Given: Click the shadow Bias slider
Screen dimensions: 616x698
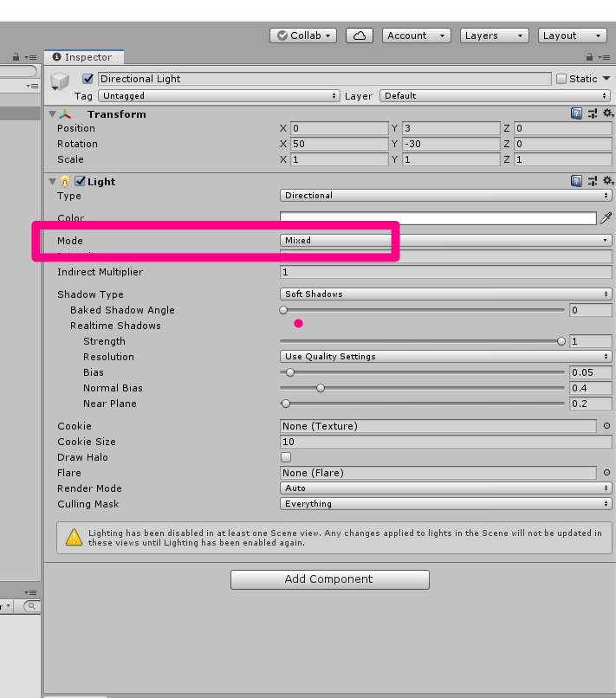Looking at the screenshot, I should click(x=422, y=372).
